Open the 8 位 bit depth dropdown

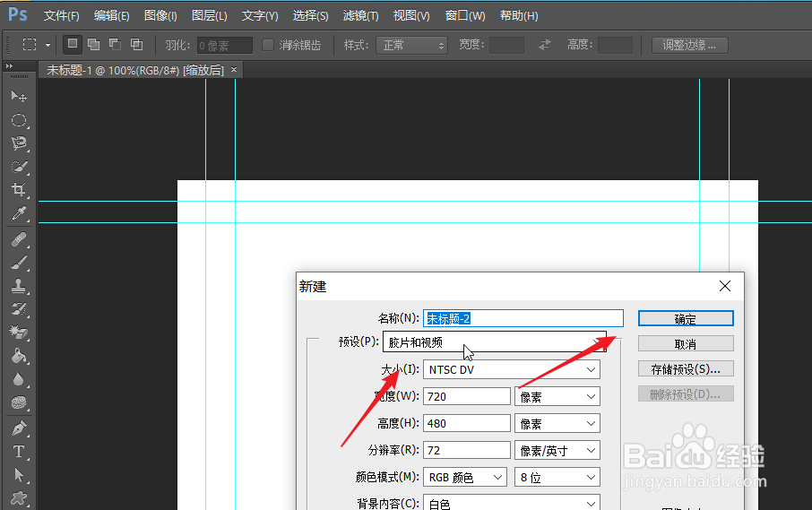pos(557,478)
